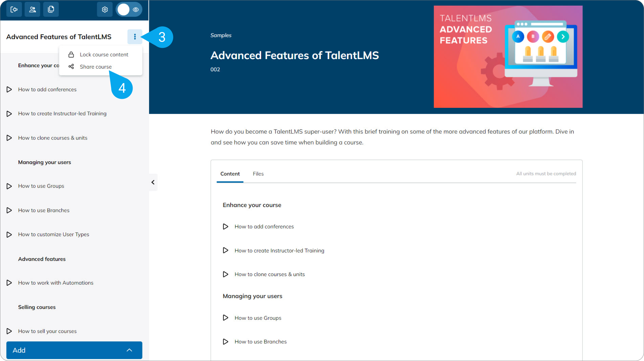Select Lock course content menu entry
644x361 pixels.
101,55
